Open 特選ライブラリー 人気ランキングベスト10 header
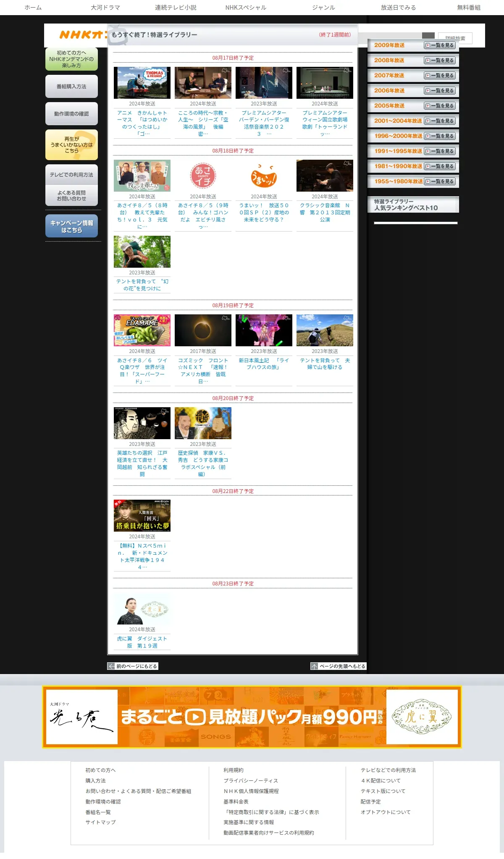The image size is (504, 859). click(x=413, y=205)
